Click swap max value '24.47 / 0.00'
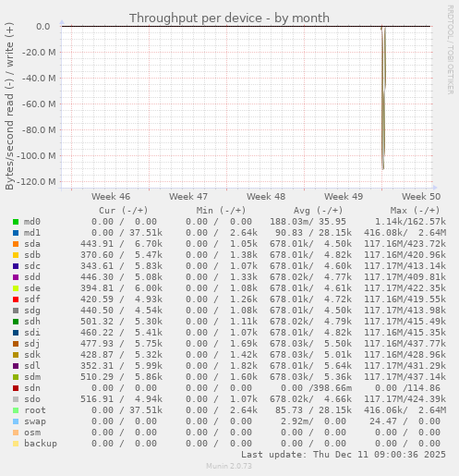The width and height of the screenshot is (459, 476). (x=405, y=421)
